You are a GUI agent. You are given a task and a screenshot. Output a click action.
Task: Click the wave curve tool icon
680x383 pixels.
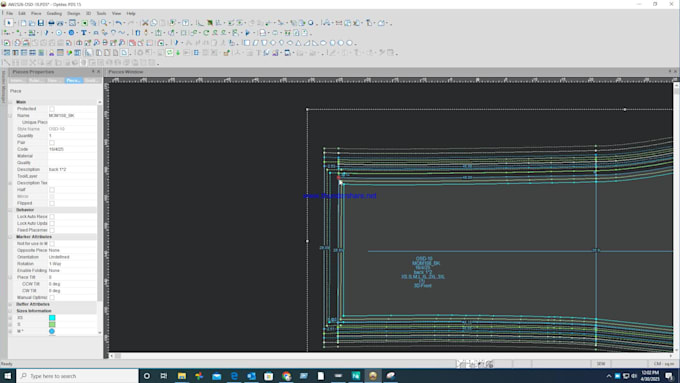[x=122, y=33]
